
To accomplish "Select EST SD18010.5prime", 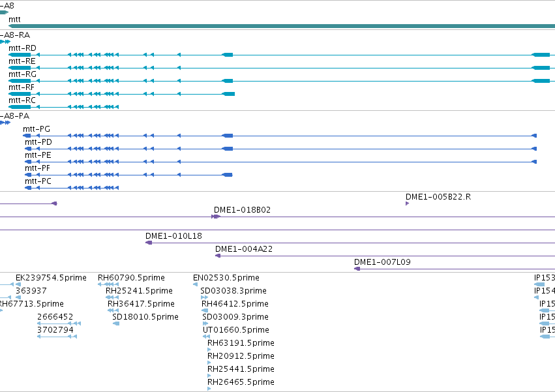I will coord(145,317).
